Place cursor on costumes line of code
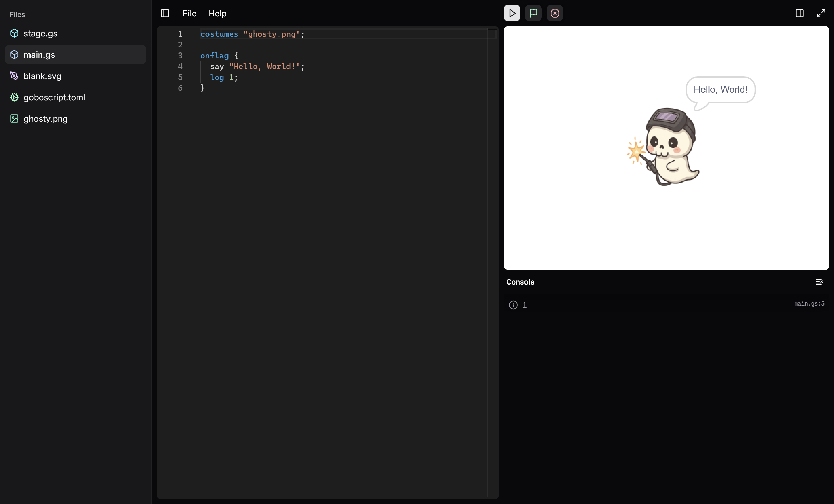 (x=253, y=34)
